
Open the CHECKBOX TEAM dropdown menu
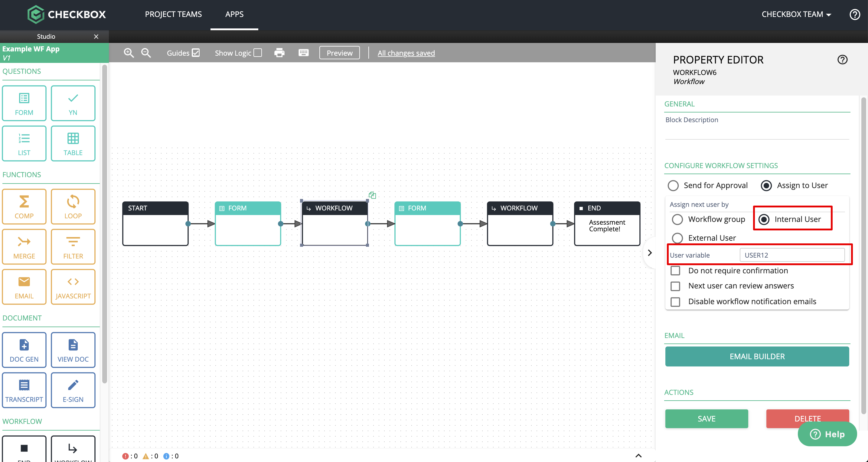pos(796,15)
